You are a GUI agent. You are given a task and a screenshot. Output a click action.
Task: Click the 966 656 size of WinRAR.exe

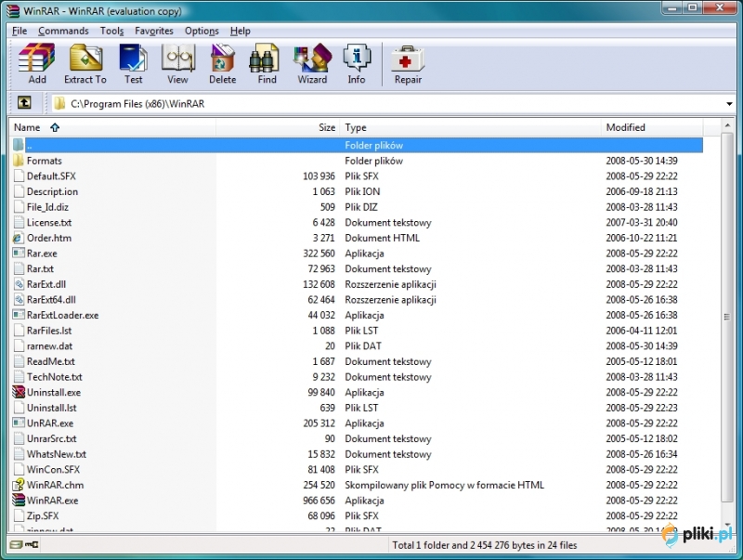click(319, 501)
